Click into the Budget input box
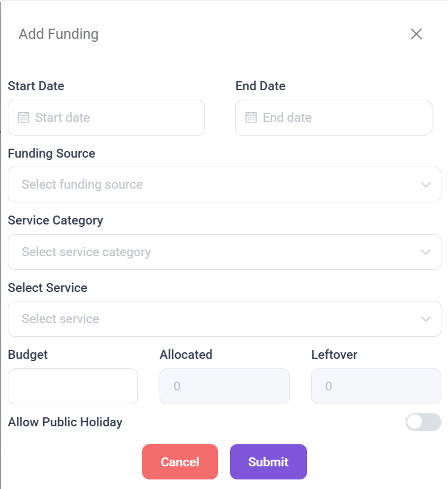The image size is (448, 489). tap(73, 386)
